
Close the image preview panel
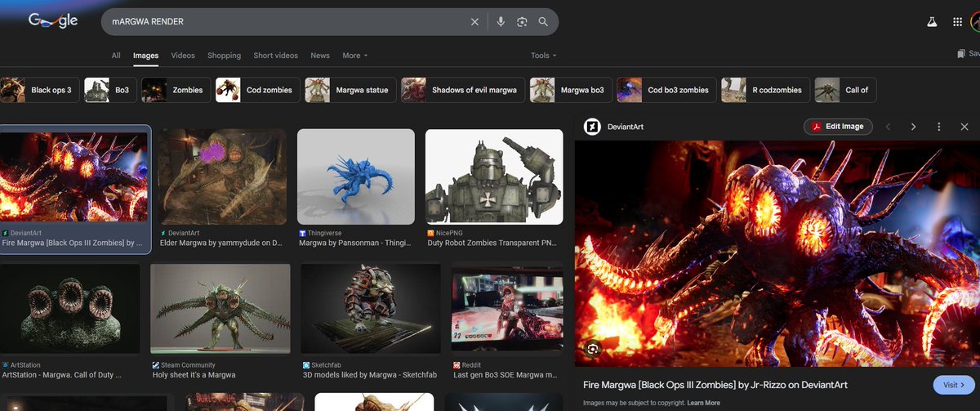click(x=964, y=127)
